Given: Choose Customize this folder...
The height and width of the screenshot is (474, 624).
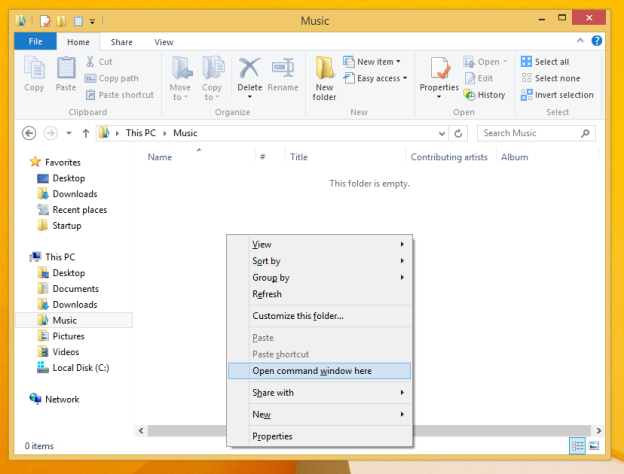Looking at the screenshot, I should click(x=319, y=316).
